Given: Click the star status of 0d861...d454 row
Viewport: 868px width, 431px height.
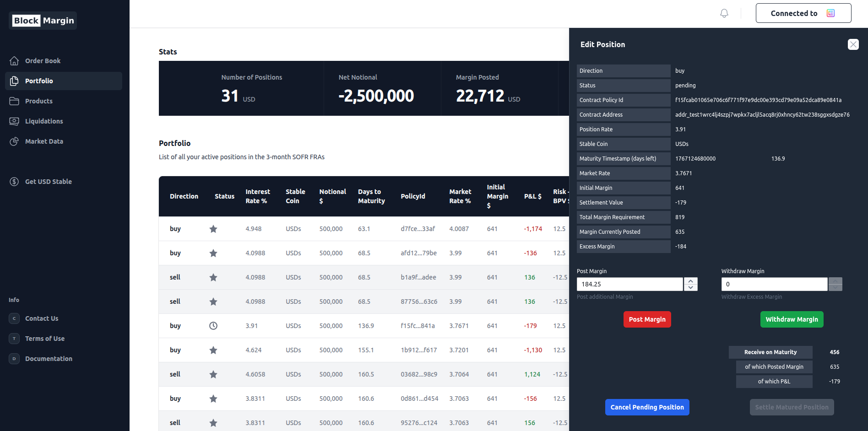Looking at the screenshot, I should tap(213, 399).
